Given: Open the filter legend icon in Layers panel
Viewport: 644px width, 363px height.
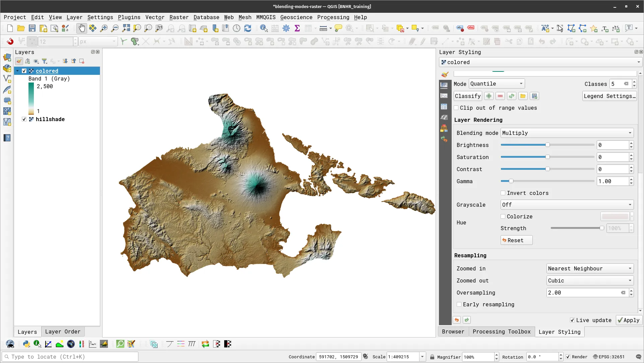Looking at the screenshot, I should [x=45, y=61].
